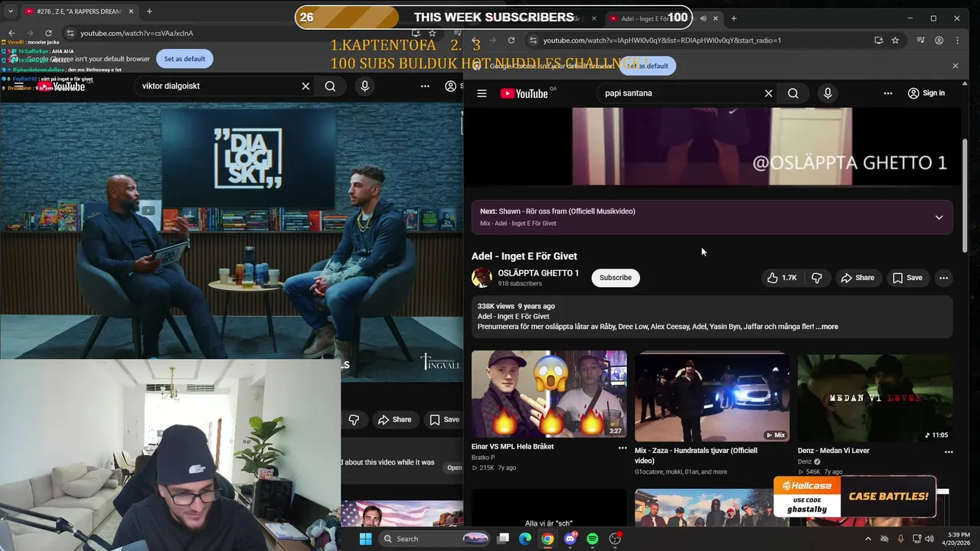Bookmark the right window page with the star
980x551 pixels.
(895, 41)
